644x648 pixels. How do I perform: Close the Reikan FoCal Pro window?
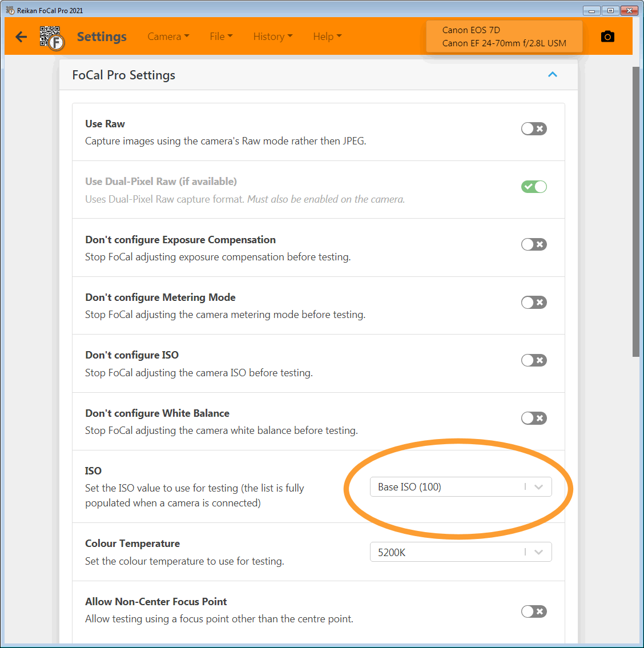629,11
